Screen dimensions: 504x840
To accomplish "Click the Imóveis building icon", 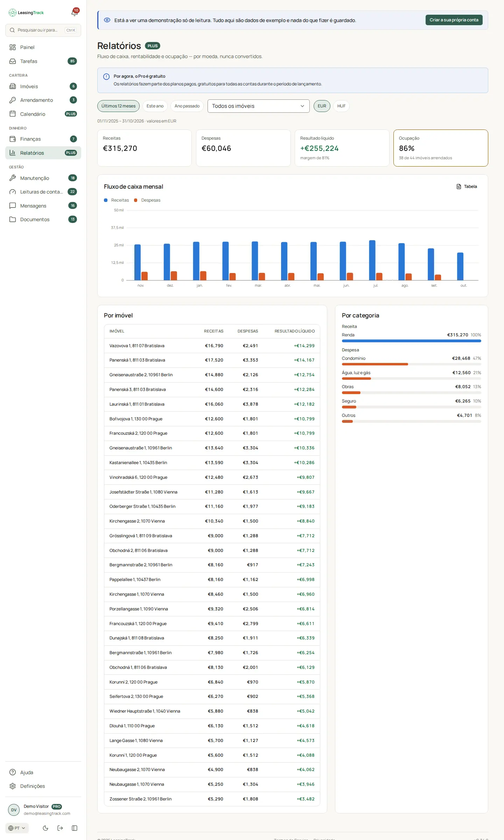I will (x=13, y=86).
